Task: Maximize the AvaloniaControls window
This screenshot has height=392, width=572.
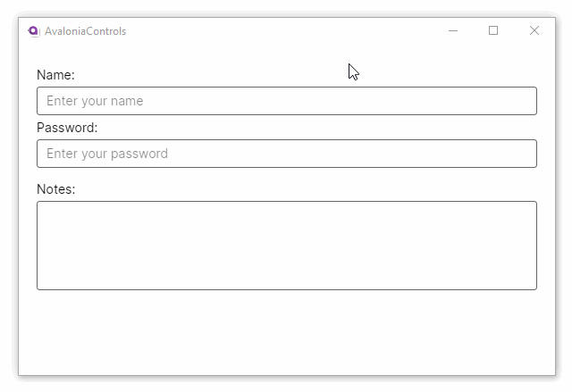Action: click(x=493, y=30)
